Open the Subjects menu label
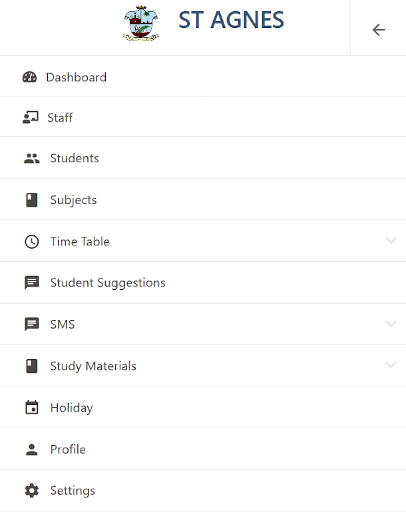Image resolution: width=406 pixels, height=532 pixels. coord(73,200)
